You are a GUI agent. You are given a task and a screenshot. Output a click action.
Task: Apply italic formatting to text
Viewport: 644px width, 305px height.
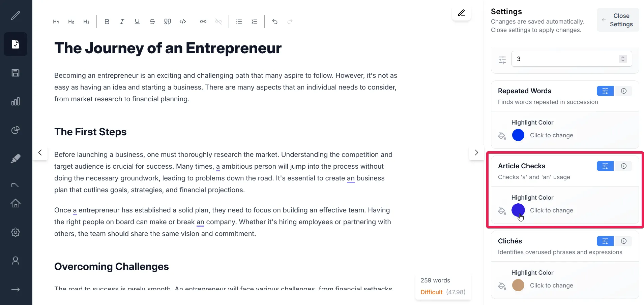122,22
